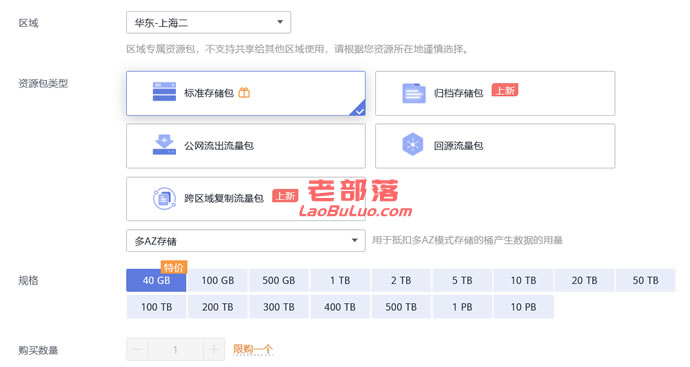Screen dimensions: 690x367
Task: Select the 归档存储包 resource package card
Action: [x=495, y=93]
